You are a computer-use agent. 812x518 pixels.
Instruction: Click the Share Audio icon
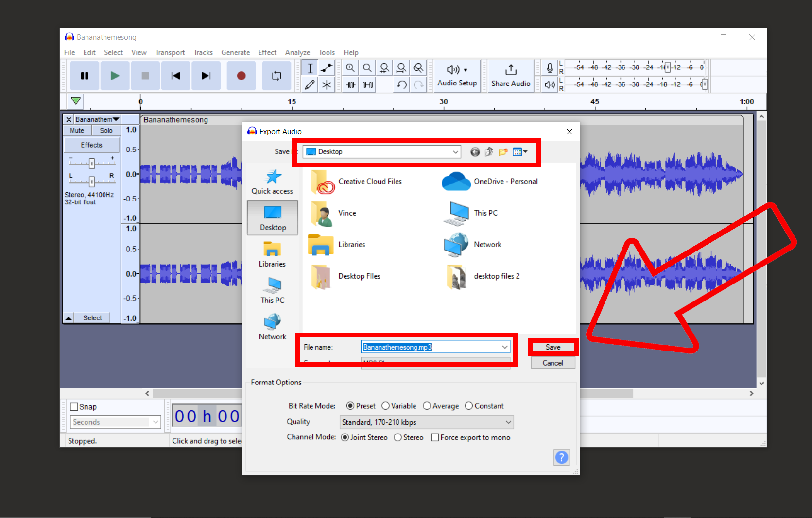(x=510, y=76)
